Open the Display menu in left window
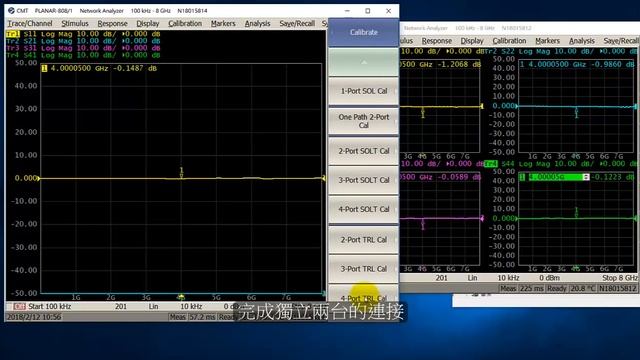Viewport: 640px width, 360px height. [x=147, y=24]
